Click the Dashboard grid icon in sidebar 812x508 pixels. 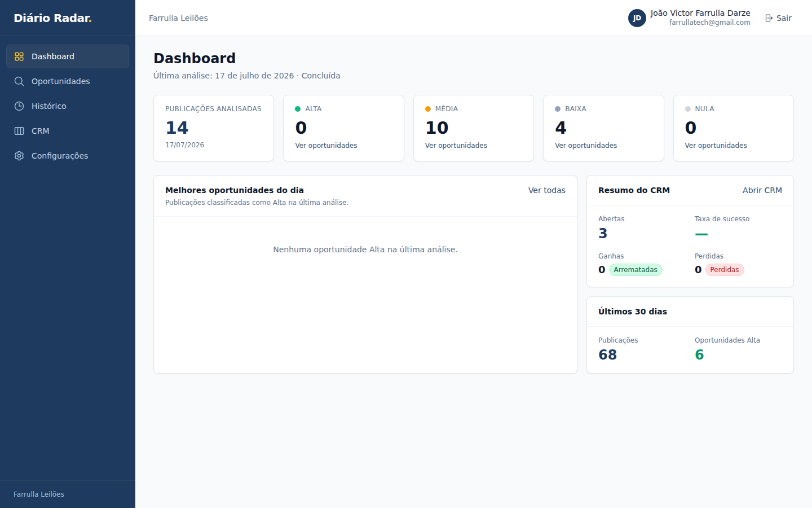19,56
